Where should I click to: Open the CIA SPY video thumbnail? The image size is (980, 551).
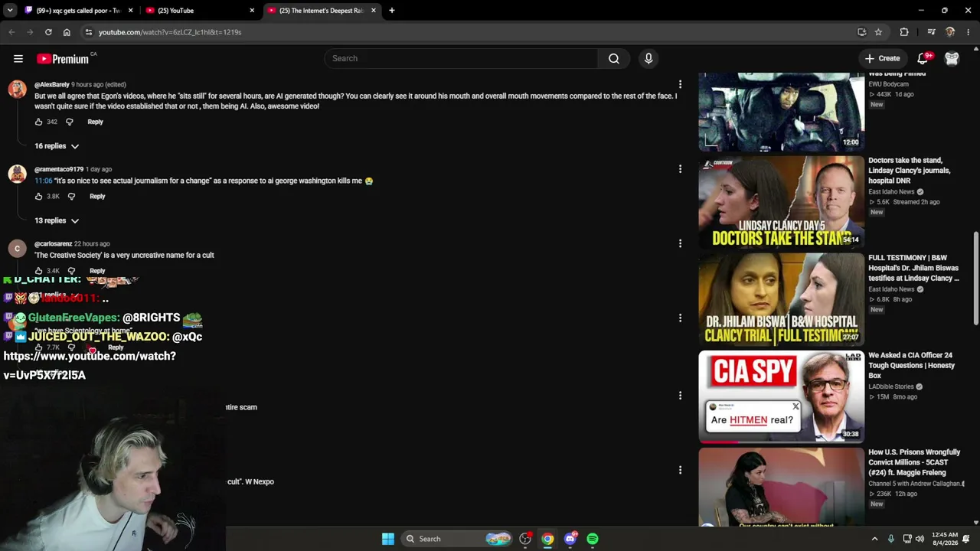(x=781, y=396)
